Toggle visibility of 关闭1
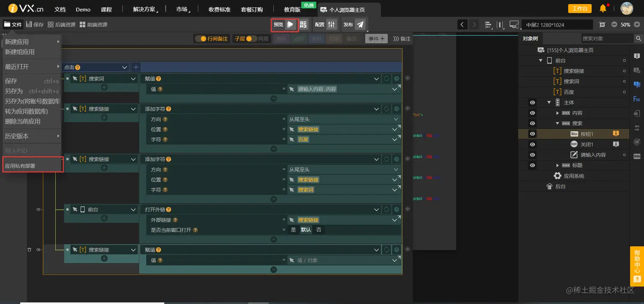This screenshot has height=304, width=644. [532, 144]
